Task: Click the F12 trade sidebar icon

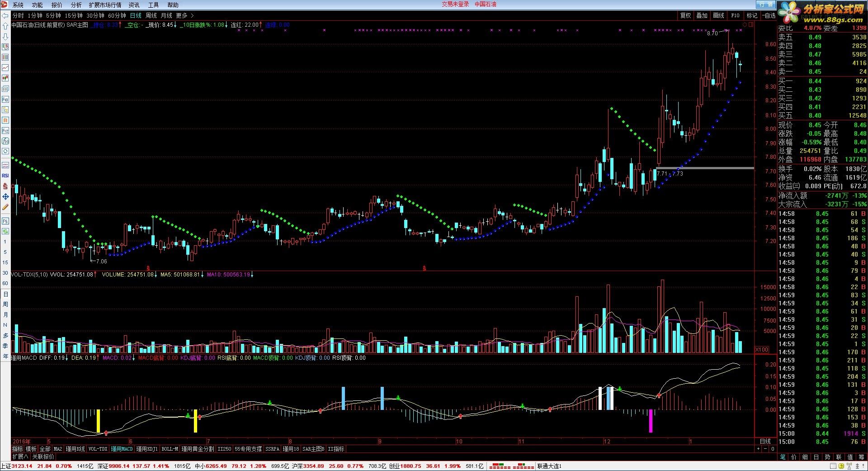Action: [x=5, y=130]
